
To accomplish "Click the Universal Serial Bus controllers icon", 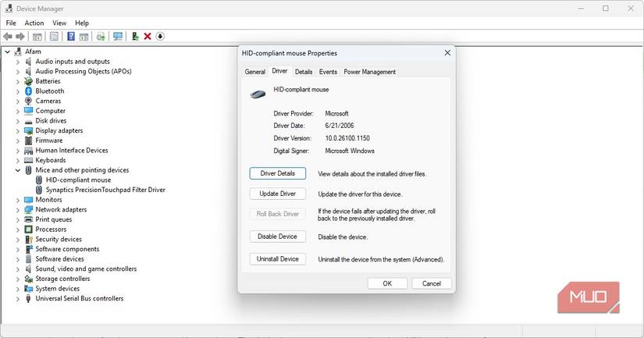I will (x=28, y=298).
